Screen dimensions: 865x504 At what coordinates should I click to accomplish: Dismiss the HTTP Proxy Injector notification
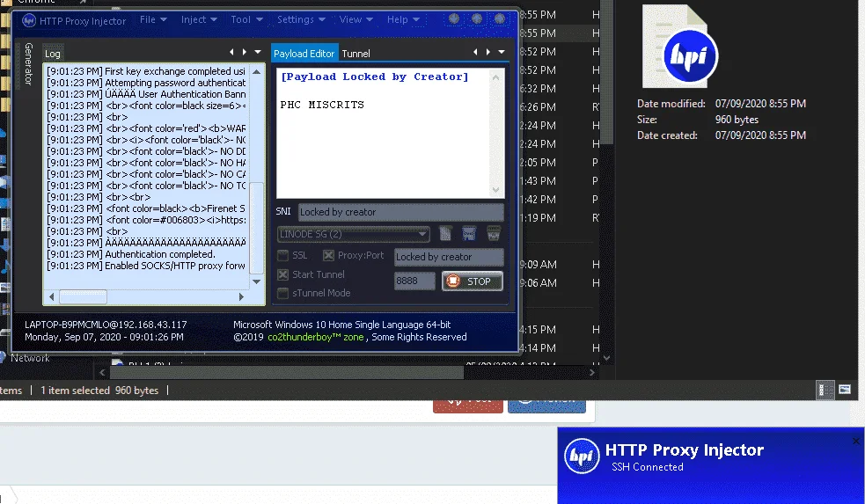point(855,441)
